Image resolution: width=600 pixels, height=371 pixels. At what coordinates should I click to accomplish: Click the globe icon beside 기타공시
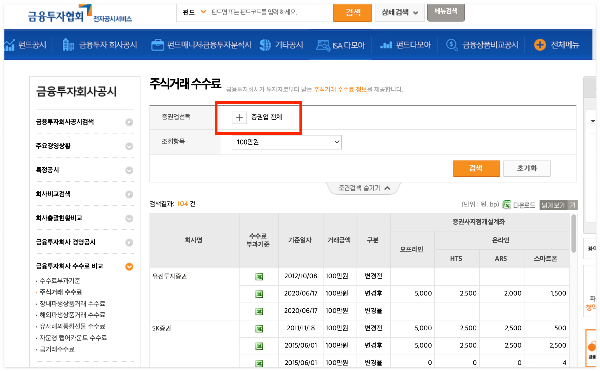click(x=265, y=45)
